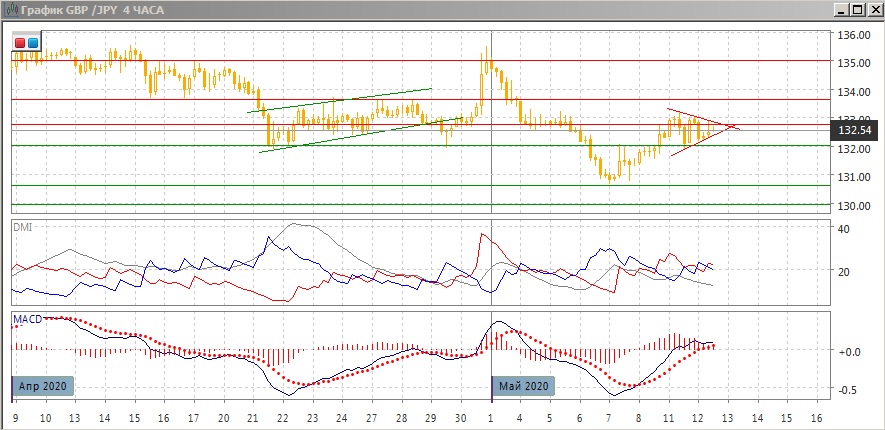Click the 40 level on DMI scale
The height and width of the screenshot is (430, 885).
point(844,229)
